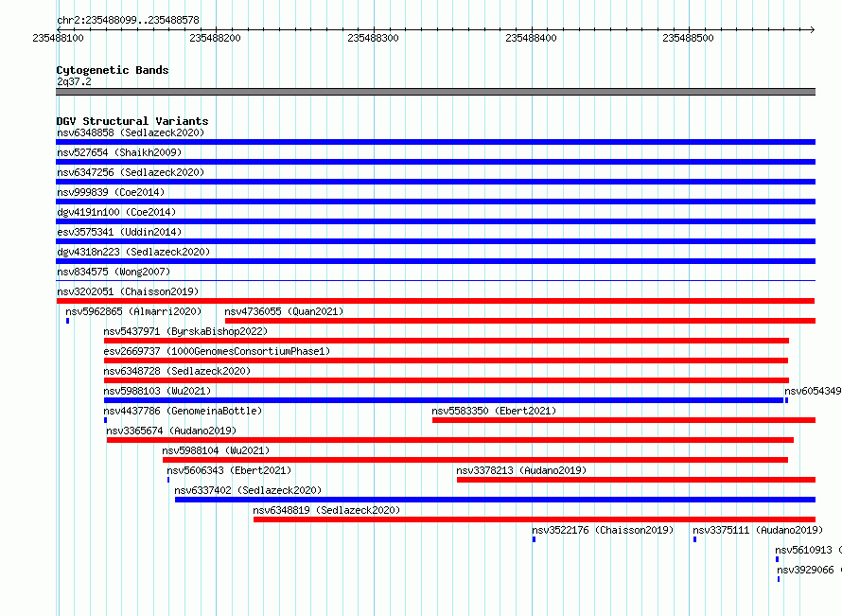The height and width of the screenshot is (616, 842).
Task: Select the red bar under nsv6348728
Action: coord(447,380)
